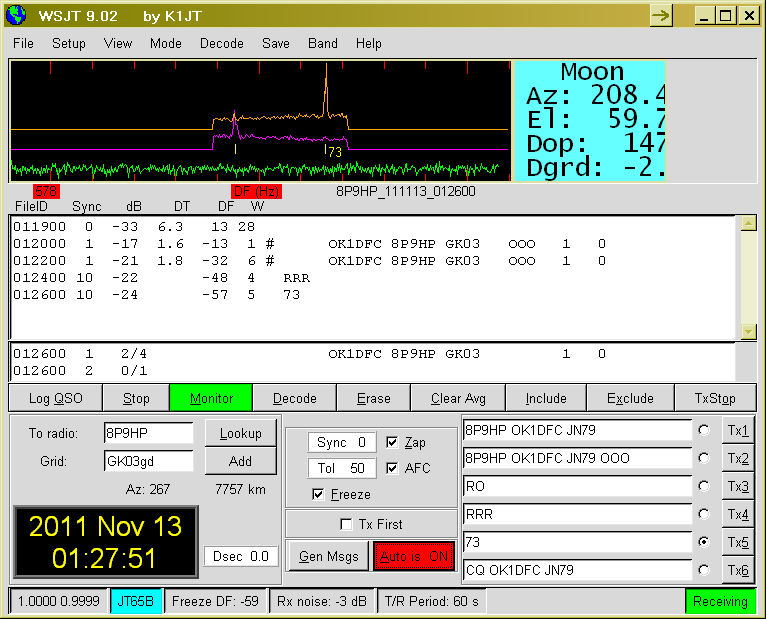766x619 pixels.
Task: Toggle the green Monitor button
Action: (211, 398)
